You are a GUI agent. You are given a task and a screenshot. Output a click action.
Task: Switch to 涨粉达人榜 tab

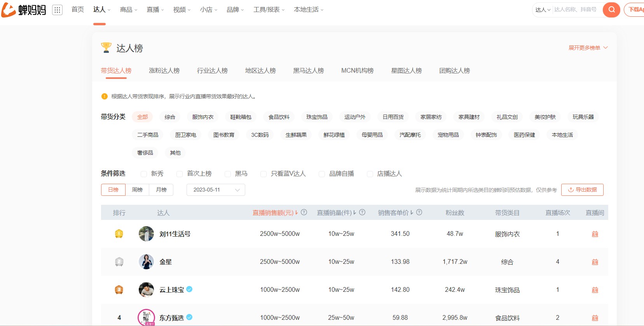(164, 71)
